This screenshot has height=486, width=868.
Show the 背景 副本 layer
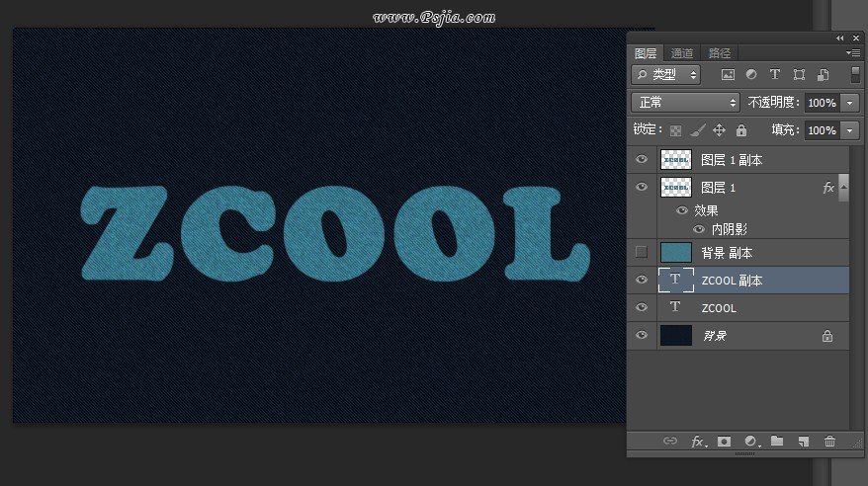(642, 252)
